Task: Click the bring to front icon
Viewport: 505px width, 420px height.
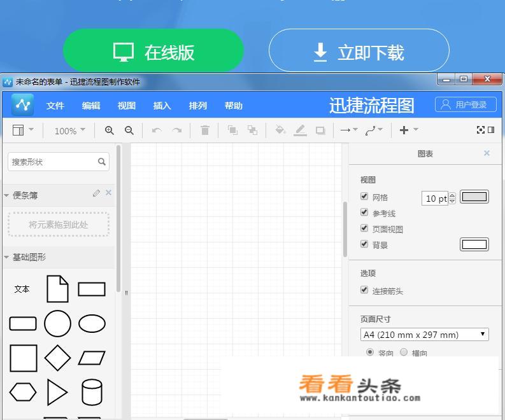Action: pyautogui.click(x=232, y=130)
